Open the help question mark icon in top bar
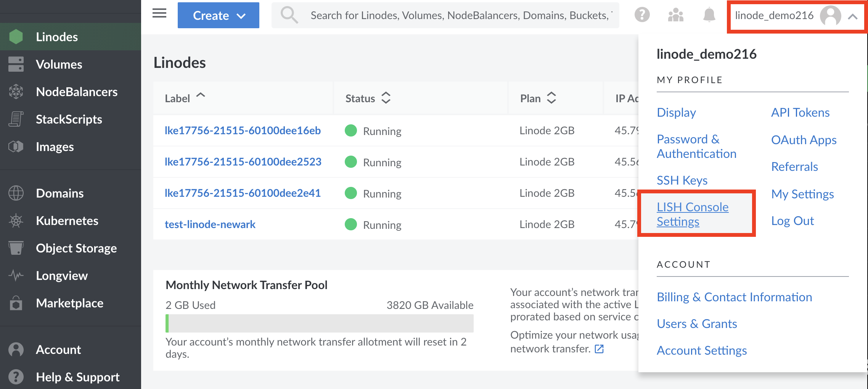Image resolution: width=868 pixels, height=389 pixels. (642, 15)
